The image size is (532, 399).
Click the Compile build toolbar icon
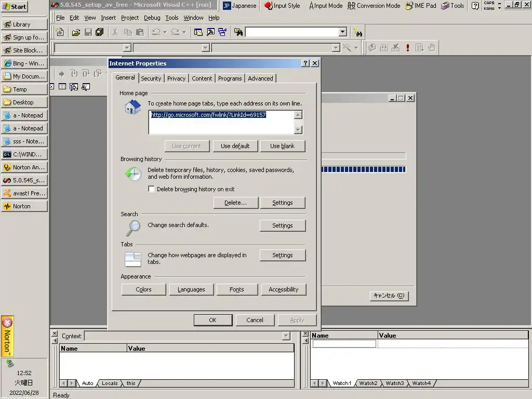coord(372,48)
